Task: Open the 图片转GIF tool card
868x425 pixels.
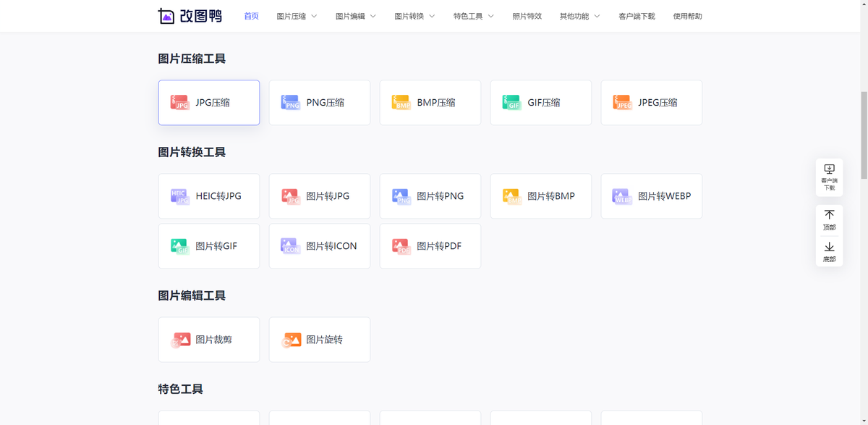Action: 209,246
